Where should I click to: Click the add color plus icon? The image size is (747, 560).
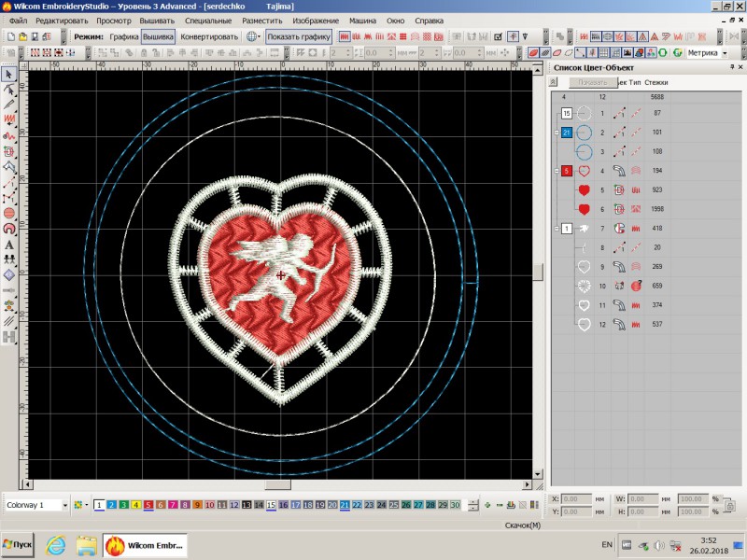tap(487, 505)
